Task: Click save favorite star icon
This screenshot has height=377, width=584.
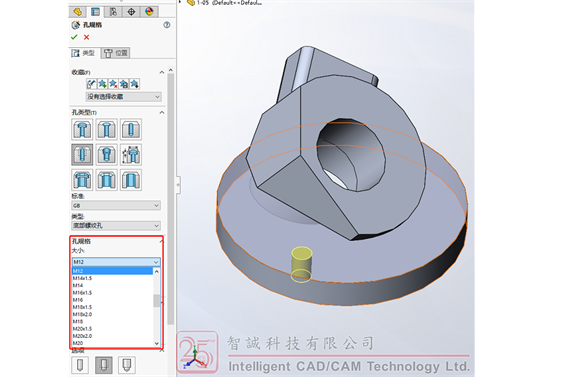Action: [124, 84]
